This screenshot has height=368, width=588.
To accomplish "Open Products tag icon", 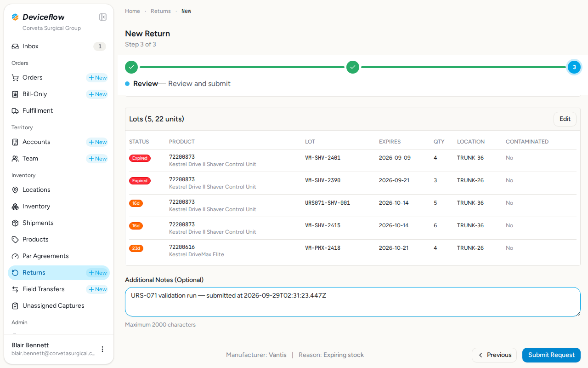I will tap(15, 240).
